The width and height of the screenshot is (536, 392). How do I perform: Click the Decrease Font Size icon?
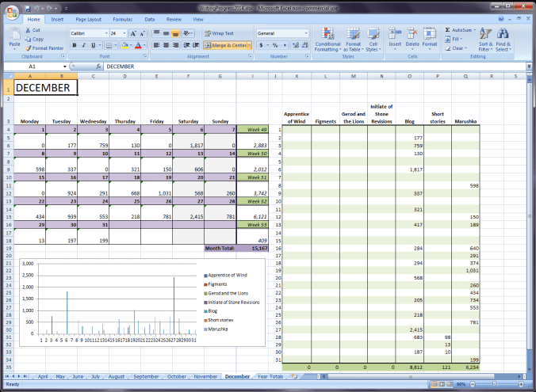coord(143,33)
